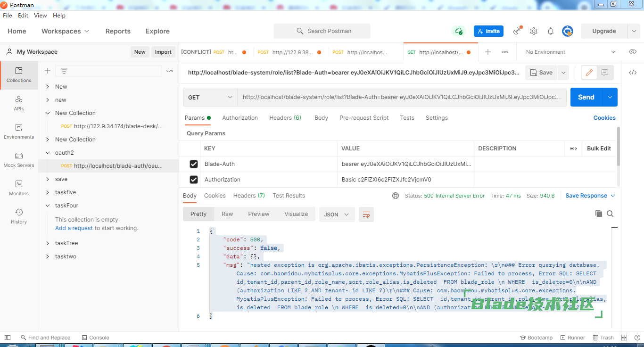Image resolution: width=644 pixels, height=347 pixels.
Task: Click the Invite button
Action: pos(488,31)
